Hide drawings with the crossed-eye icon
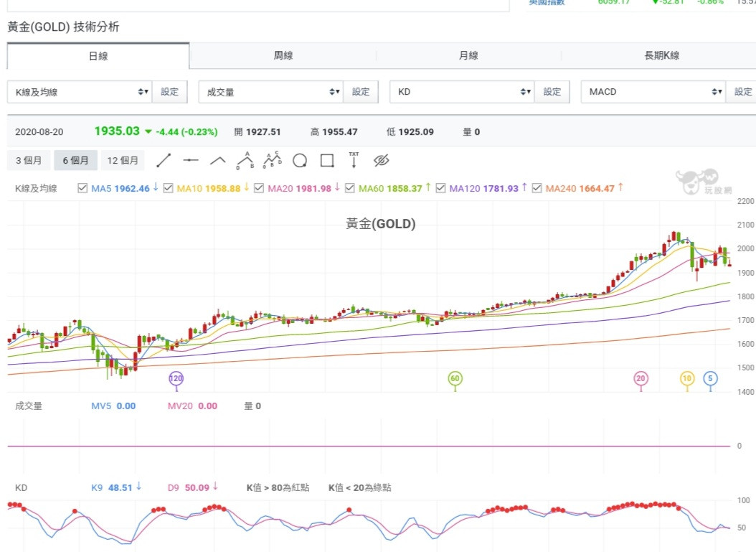Image resolution: width=756 pixels, height=552 pixels. point(381,160)
